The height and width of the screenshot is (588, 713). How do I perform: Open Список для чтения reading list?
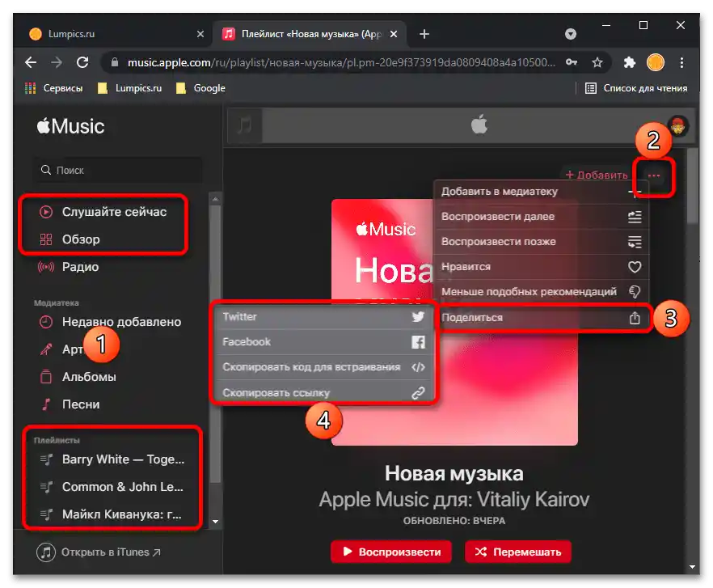pyautogui.click(x=635, y=88)
